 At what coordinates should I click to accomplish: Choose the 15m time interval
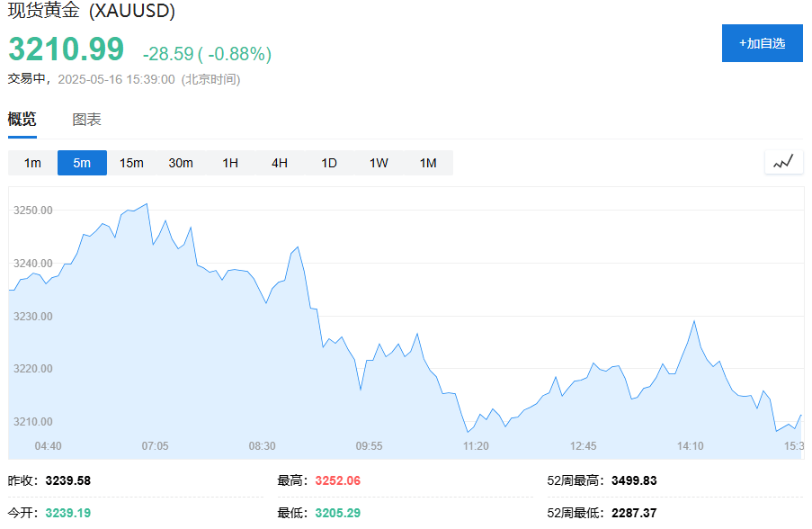(131, 163)
